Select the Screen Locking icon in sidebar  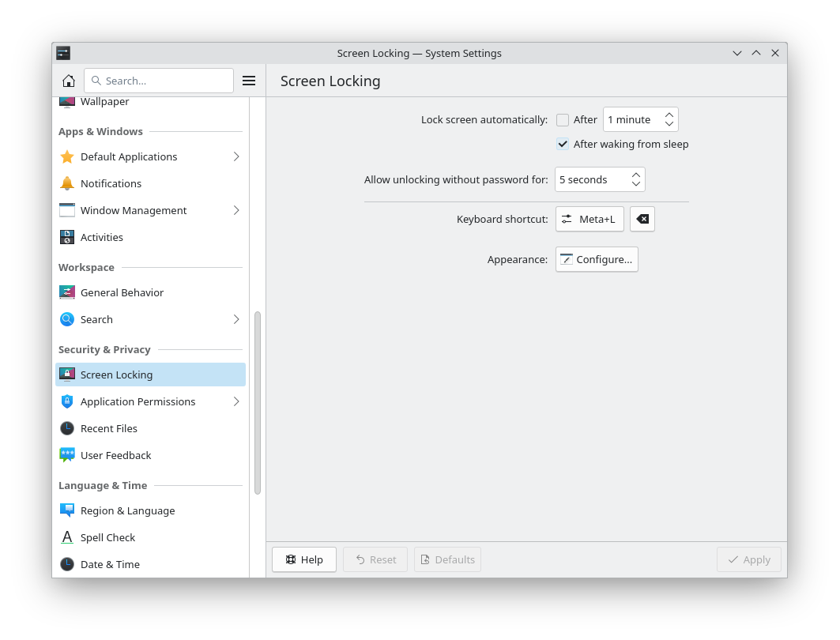67,375
